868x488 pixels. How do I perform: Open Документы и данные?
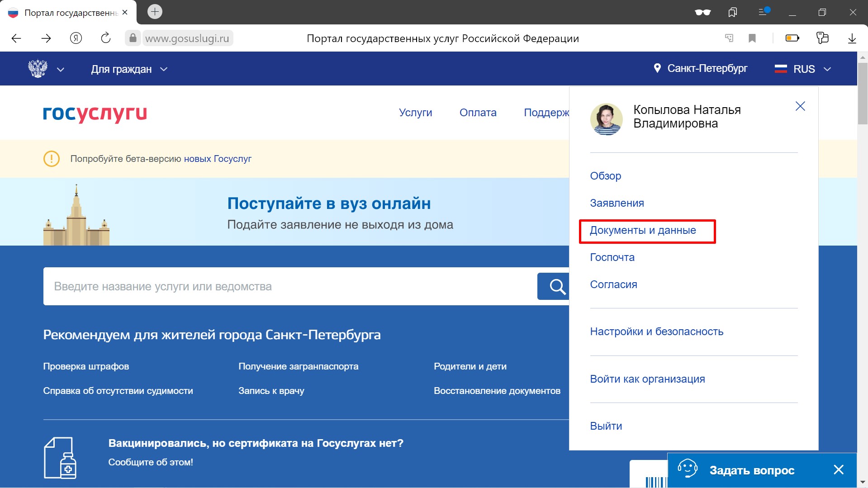tap(643, 230)
